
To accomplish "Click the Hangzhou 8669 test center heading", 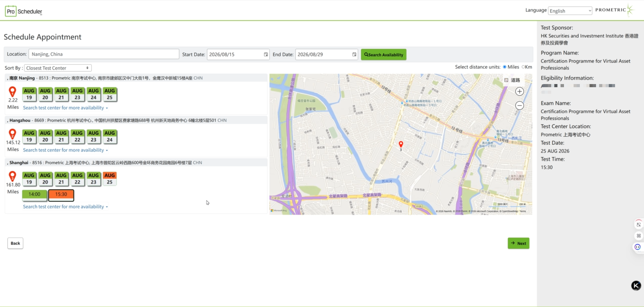I will click(x=136, y=120).
